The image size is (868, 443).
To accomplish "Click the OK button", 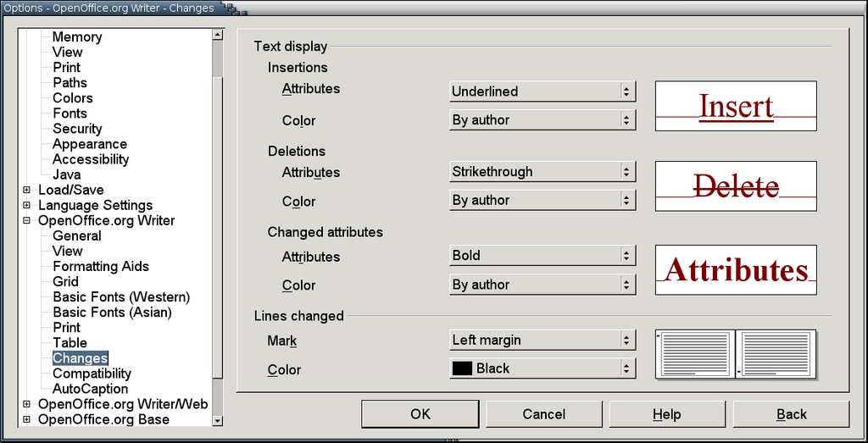I will pos(420,414).
